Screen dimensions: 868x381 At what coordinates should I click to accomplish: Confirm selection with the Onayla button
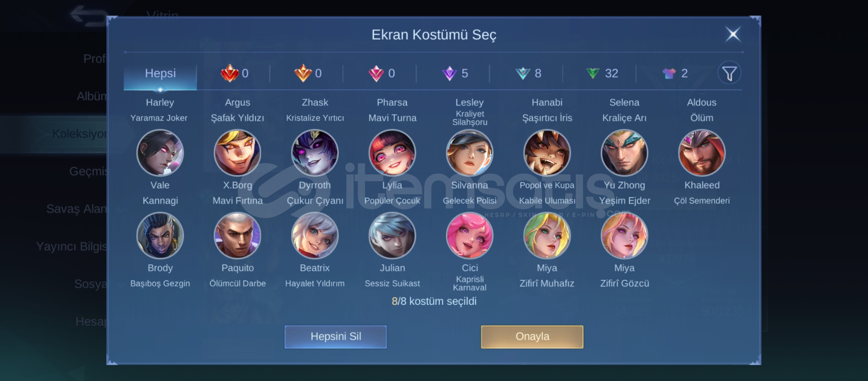click(x=532, y=337)
